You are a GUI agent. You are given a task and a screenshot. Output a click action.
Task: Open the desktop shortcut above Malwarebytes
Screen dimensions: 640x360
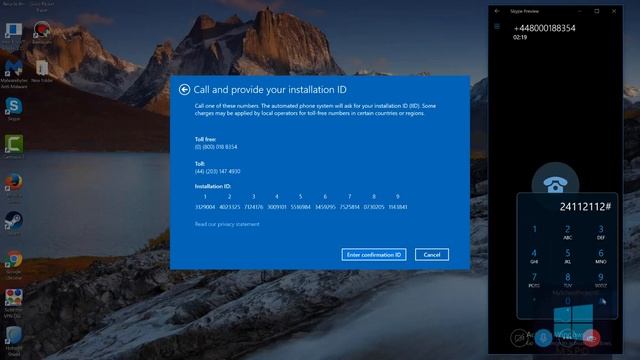(x=13, y=31)
